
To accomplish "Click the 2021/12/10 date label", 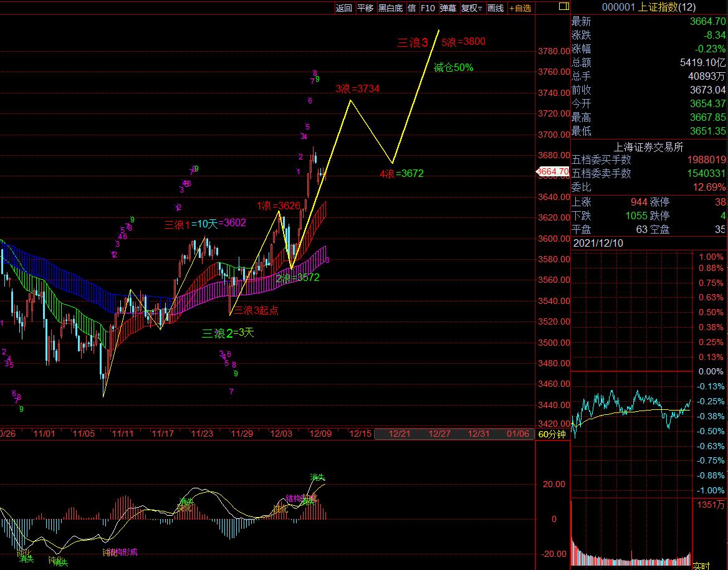I will 598,243.
